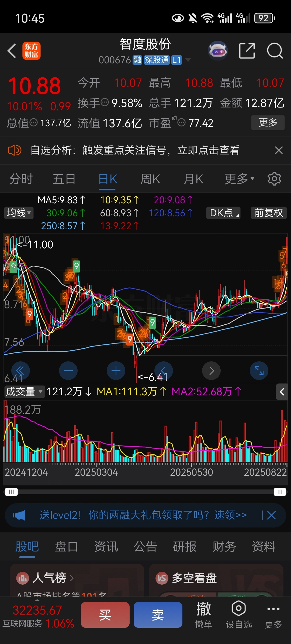Tap the share icon
The image size is (291, 644).
pyautogui.click(x=247, y=51)
